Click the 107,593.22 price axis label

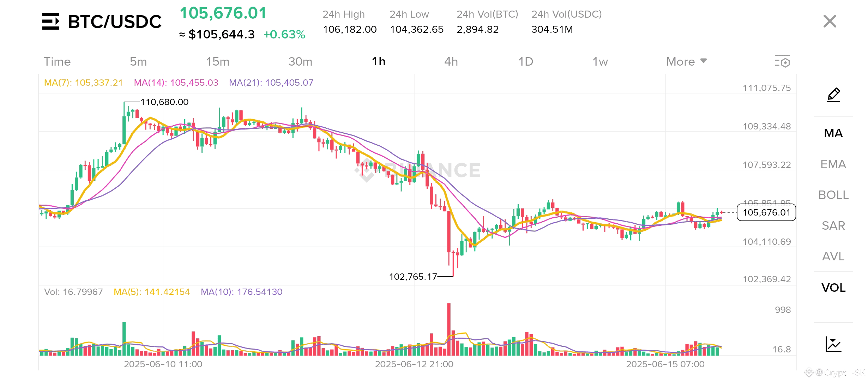pyautogui.click(x=767, y=165)
